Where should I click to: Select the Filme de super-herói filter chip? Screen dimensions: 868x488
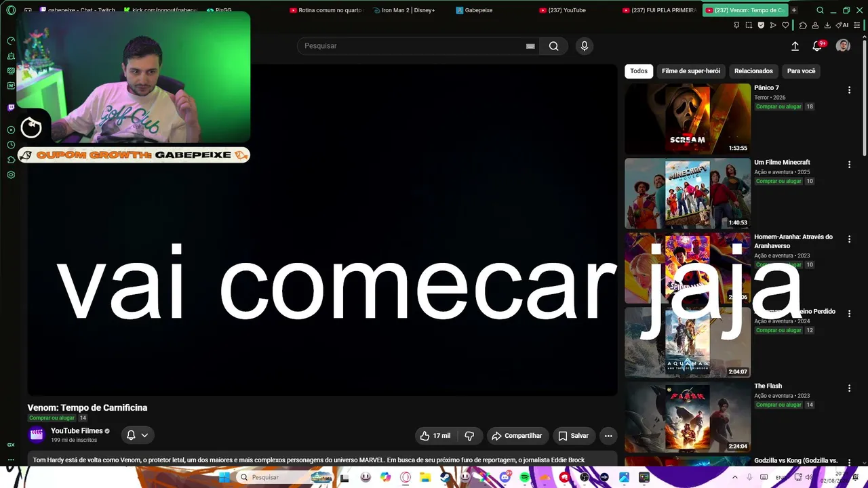tap(691, 71)
